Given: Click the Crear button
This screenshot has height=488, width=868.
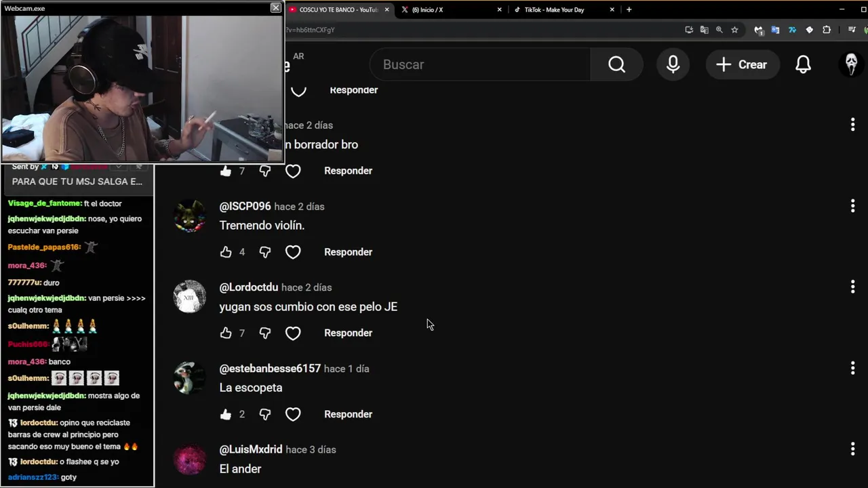Looking at the screenshot, I should pyautogui.click(x=741, y=64).
